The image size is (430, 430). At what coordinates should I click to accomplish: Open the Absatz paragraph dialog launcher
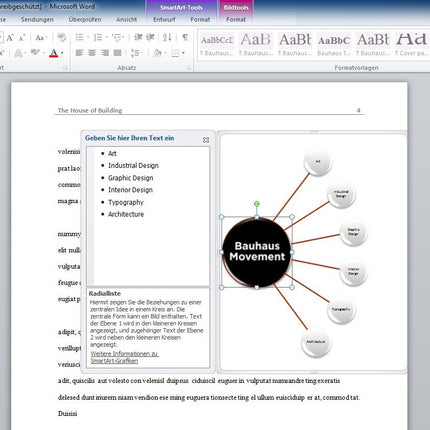(189, 68)
